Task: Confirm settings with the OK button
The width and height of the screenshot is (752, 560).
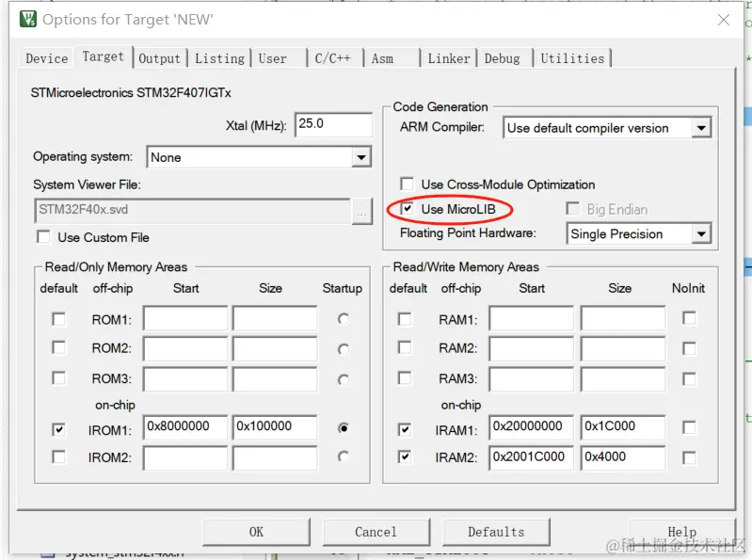Action: tap(256, 532)
